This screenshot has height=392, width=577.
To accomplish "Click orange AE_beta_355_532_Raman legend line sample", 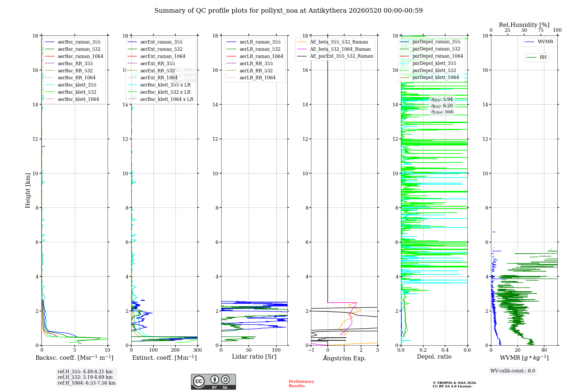I will point(302,42).
